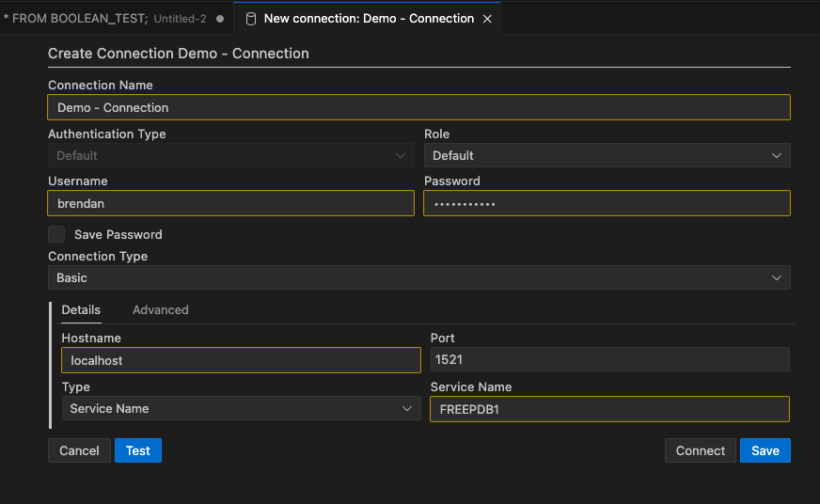820x504 pixels.
Task: Select the Service Name field with FREEPDB1
Action: click(609, 409)
